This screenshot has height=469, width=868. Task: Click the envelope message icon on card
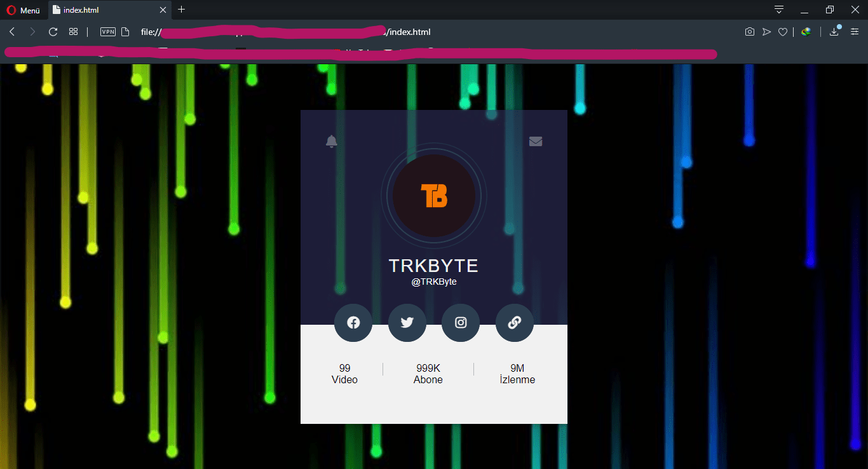[x=536, y=141]
